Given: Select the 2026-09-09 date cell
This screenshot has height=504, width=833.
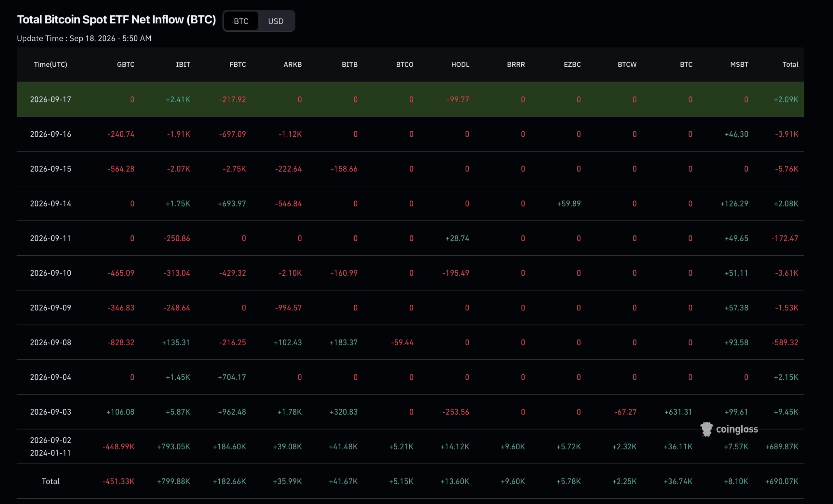Looking at the screenshot, I should pos(50,308).
